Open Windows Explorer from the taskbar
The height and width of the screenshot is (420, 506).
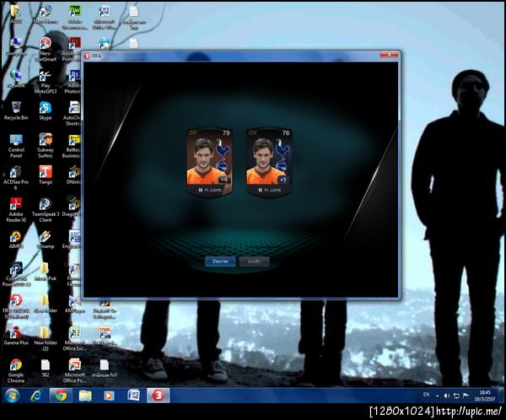point(85,396)
